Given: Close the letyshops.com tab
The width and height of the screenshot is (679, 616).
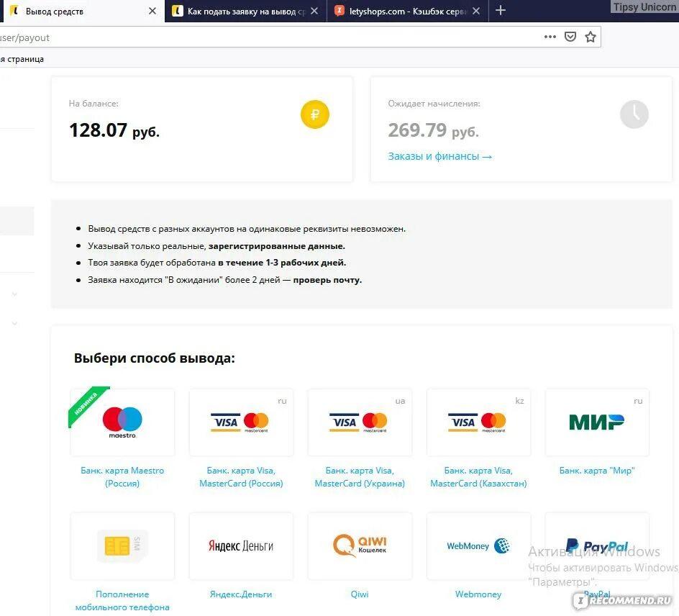Looking at the screenshot, I should [x=476, y=11].
